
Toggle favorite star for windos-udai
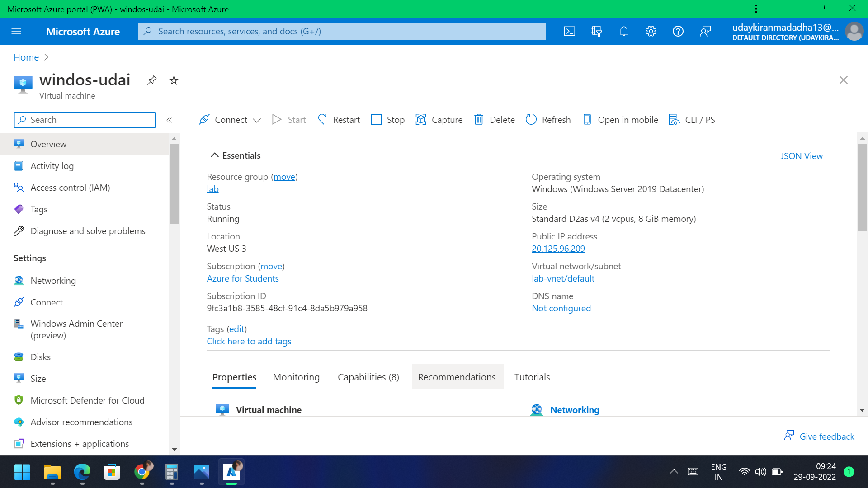coord(174,80)
